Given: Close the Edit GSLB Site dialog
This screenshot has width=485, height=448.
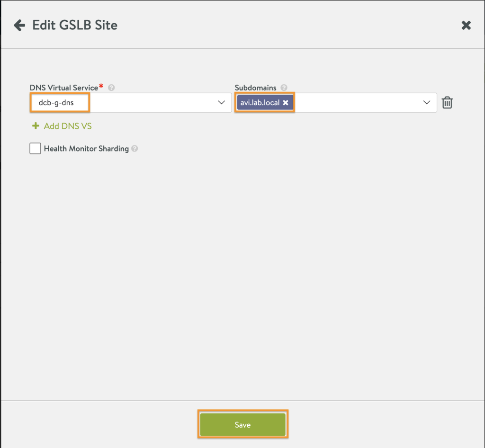Looking at the screenshot, I should 466,26.
